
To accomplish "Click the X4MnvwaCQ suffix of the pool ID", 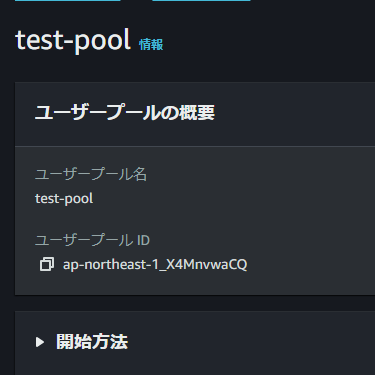I will tap(207, 265).
